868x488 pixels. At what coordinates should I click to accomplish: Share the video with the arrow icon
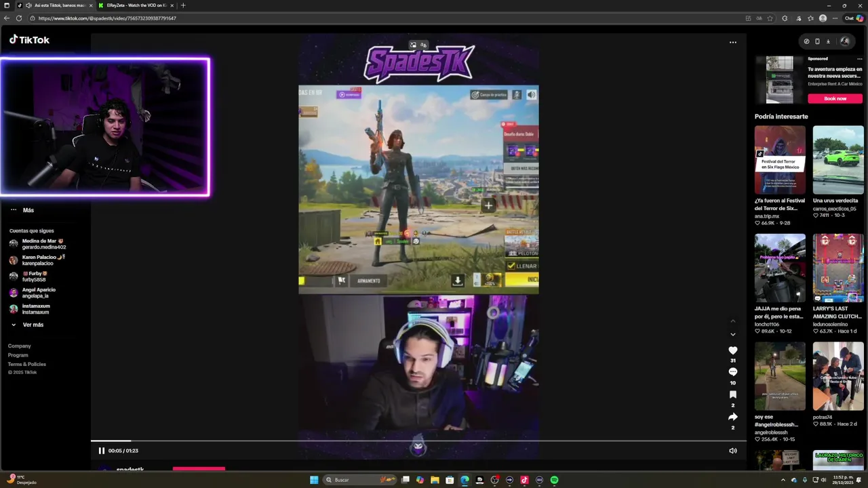pyautogui.click(x=732, y=417)
